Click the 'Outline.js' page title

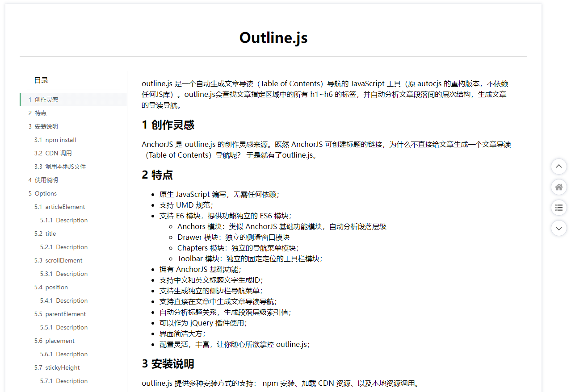point(273,38)
